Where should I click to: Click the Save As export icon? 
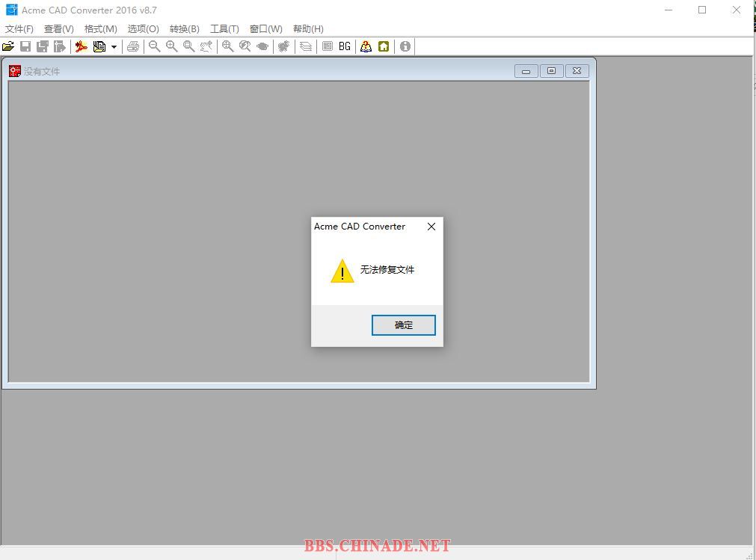(x=59, y=46)
